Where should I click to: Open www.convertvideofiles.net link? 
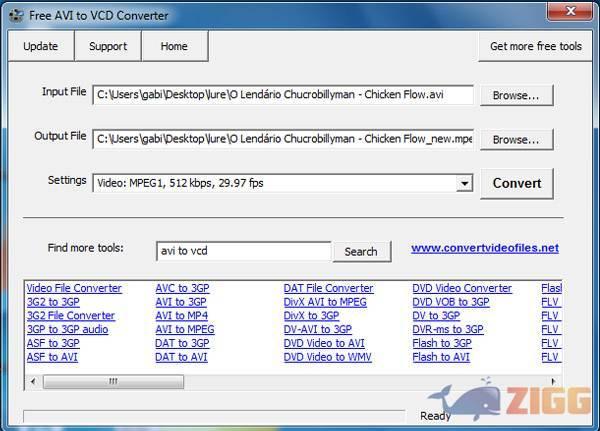coord(485,248)
